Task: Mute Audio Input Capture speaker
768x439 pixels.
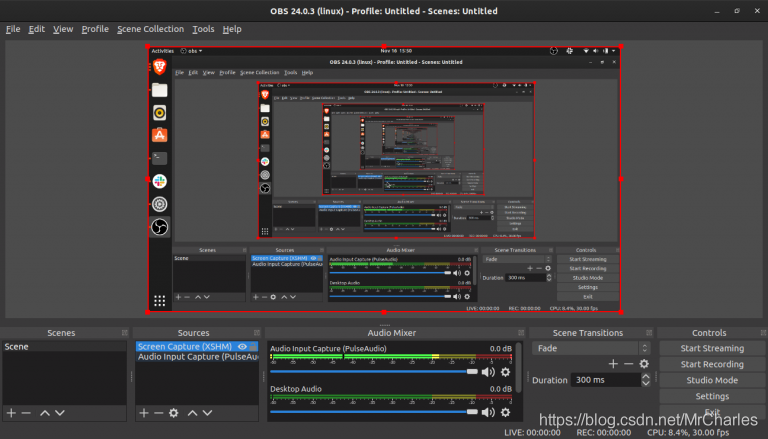Action: tap(488, 372)
